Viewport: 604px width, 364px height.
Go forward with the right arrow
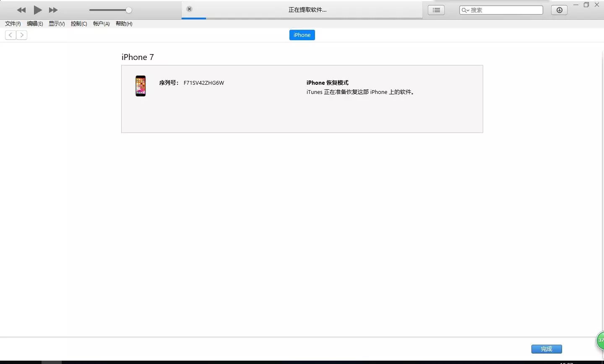point(22,35)
